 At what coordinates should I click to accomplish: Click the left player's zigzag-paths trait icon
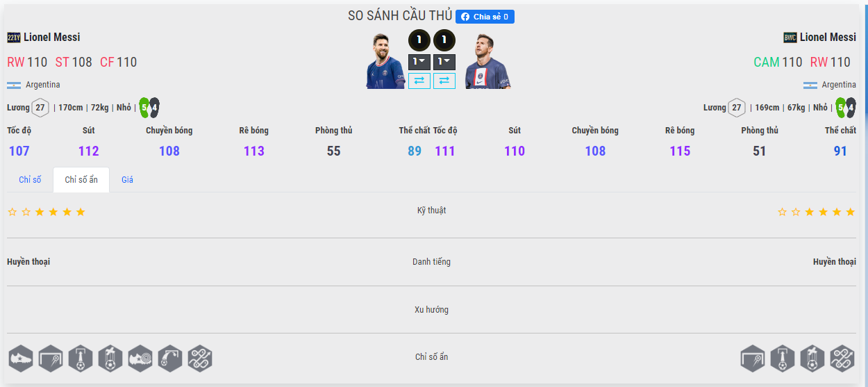(x=200, y=359)
